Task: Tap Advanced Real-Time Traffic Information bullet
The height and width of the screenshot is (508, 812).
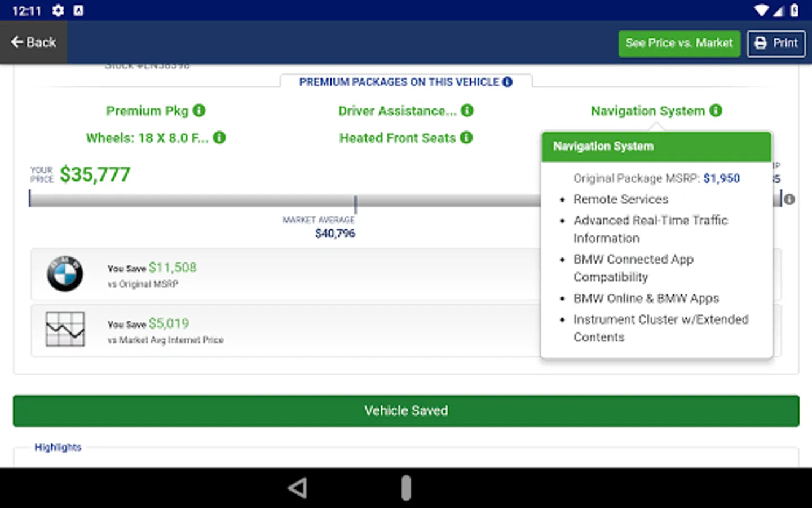Action: (x=651, y=229)
